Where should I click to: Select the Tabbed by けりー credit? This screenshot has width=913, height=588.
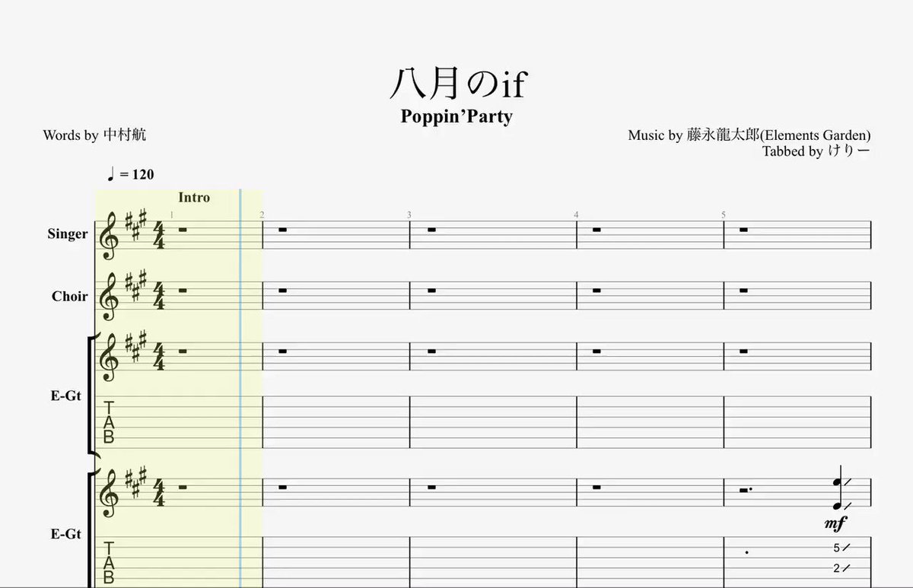click(816, 151)
